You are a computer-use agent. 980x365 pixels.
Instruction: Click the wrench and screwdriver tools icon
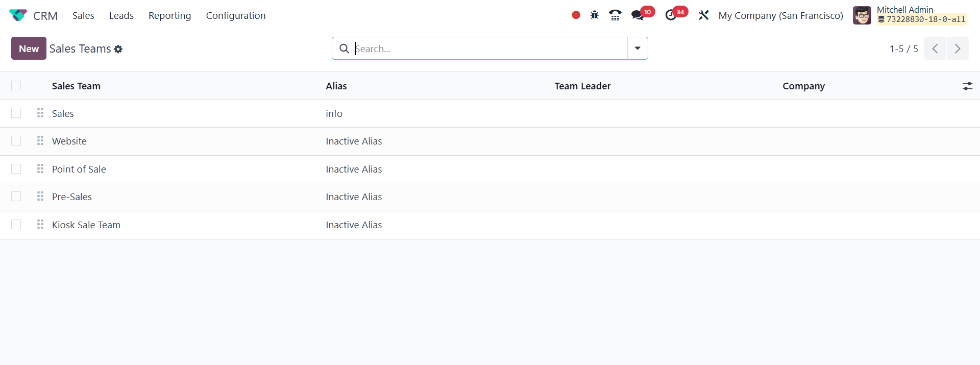click(704, 15)
